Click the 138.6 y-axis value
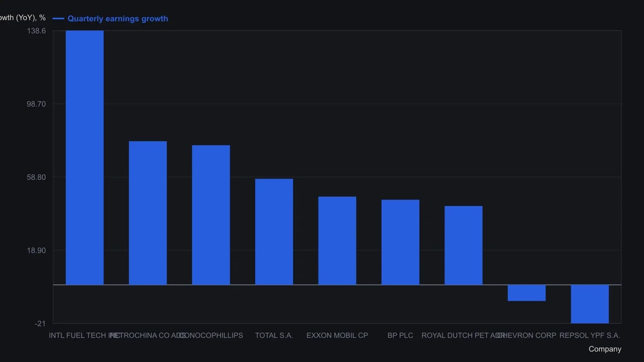Image resolution: width=644 pixels, height=362 pixels. [x=36, y=31]
